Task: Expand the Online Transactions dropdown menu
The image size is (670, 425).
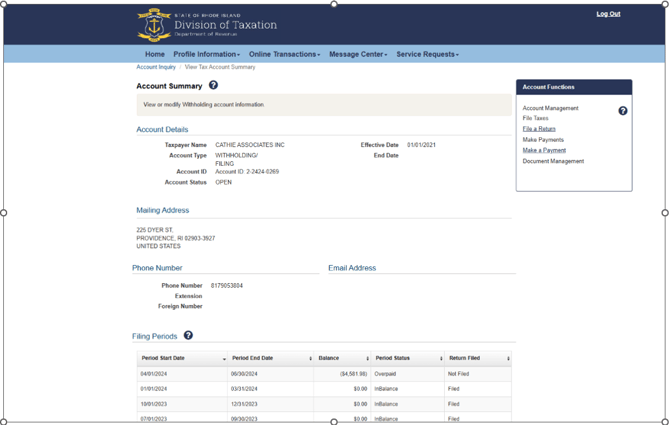Action: [284, 54]
